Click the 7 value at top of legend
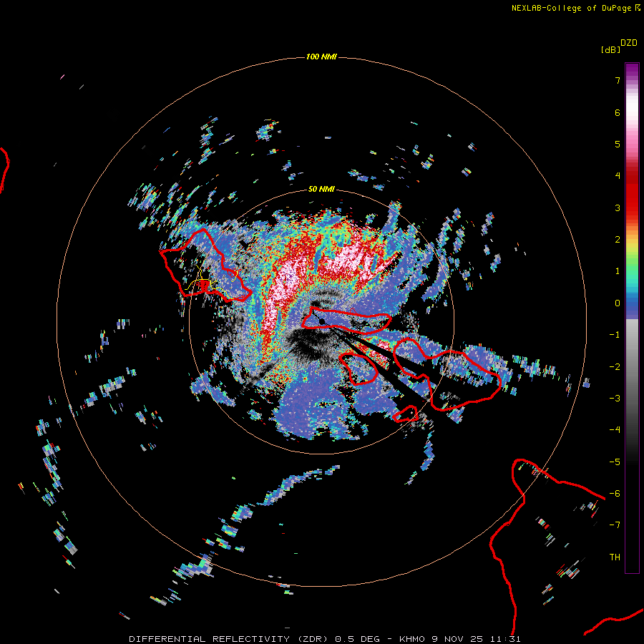 click(x=618, y=80)
